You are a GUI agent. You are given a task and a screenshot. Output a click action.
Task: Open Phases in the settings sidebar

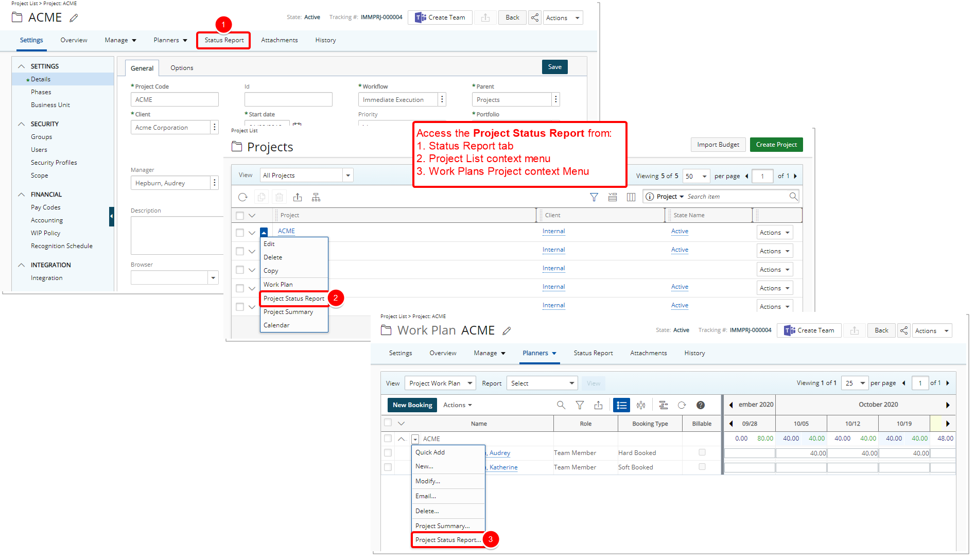coord(41,92)
